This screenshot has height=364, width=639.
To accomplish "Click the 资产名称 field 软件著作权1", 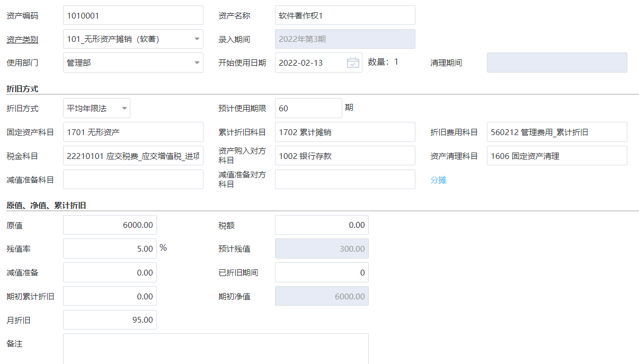I will 345,15.
